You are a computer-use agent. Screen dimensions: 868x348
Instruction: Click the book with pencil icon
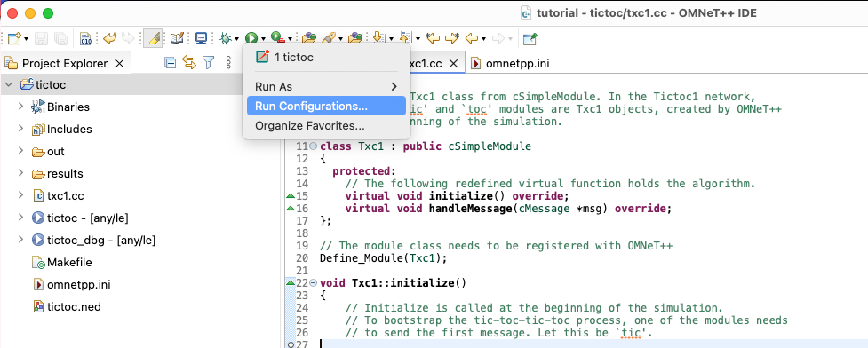[x=177, y=38]
